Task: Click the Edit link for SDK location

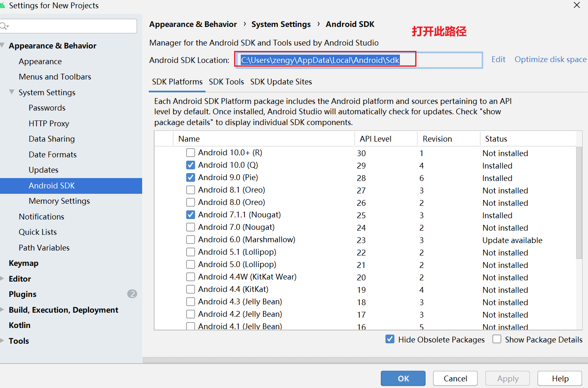Action: [498, 60]
